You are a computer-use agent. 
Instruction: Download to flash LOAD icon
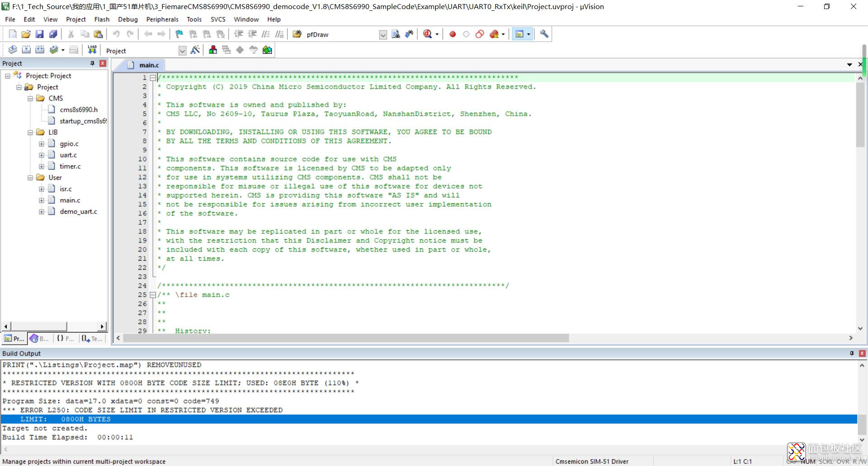pos(92,50)
